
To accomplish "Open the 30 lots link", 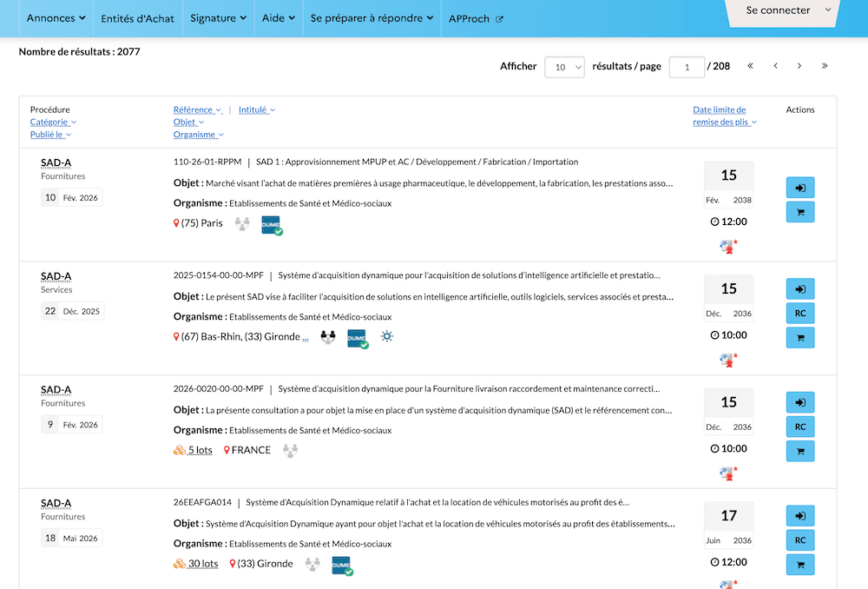I will (x=202, y=564).
